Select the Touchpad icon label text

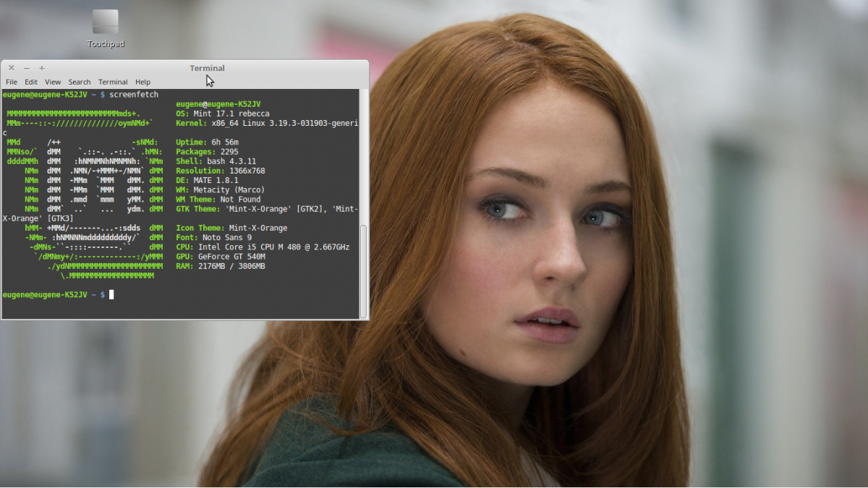[106, 44]
